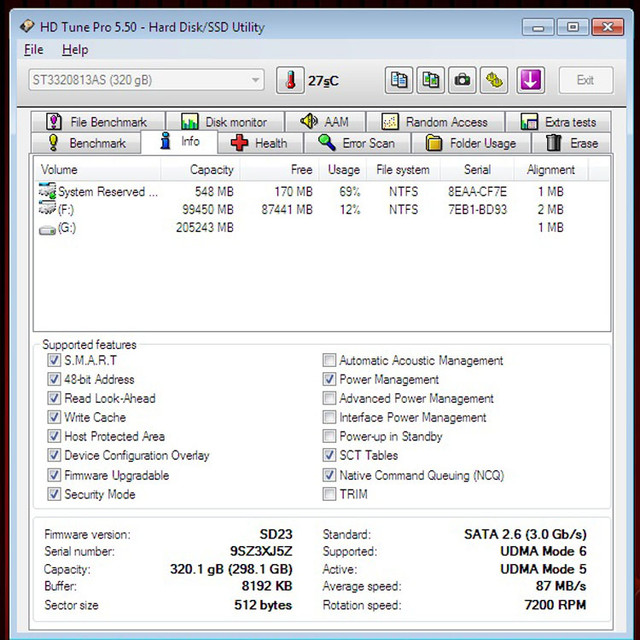
Task: Go to the Erase tab
Action: (x=571, y=143)
